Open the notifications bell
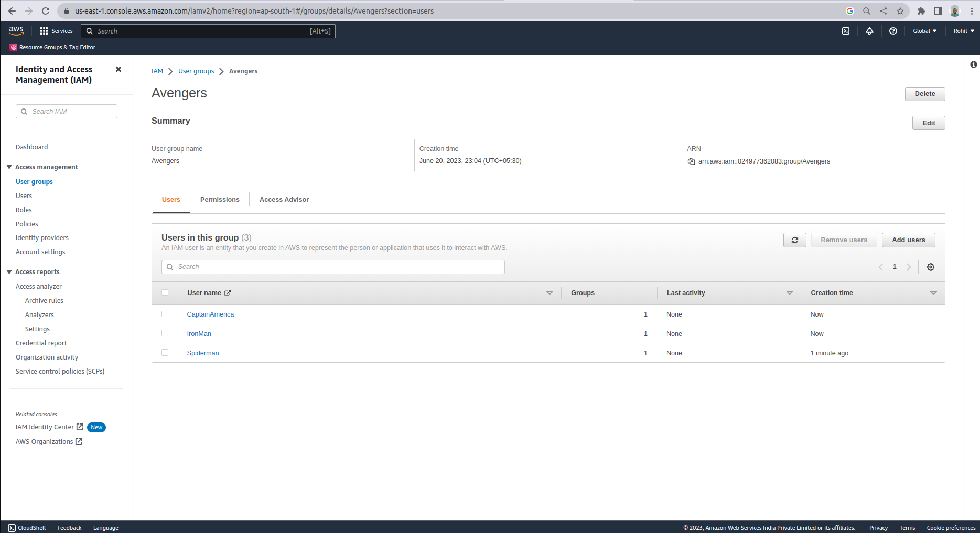Screen dimensions: 980x533 coord(869,31)
